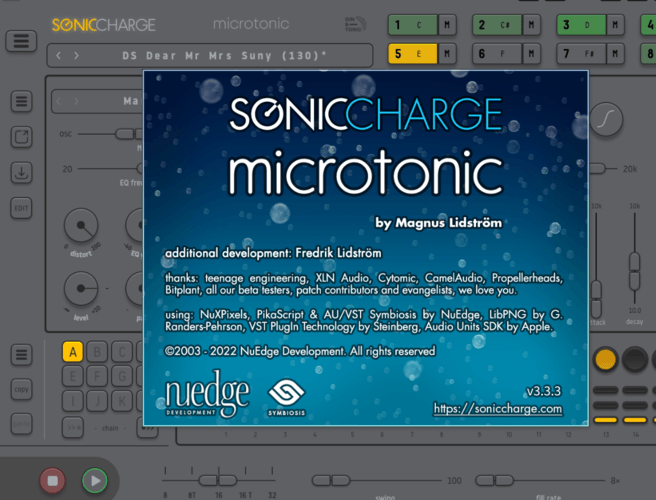Mute drum channel 7
This screenshot has height=500, width=656.
pyautogui.click(x=615, y=54)
